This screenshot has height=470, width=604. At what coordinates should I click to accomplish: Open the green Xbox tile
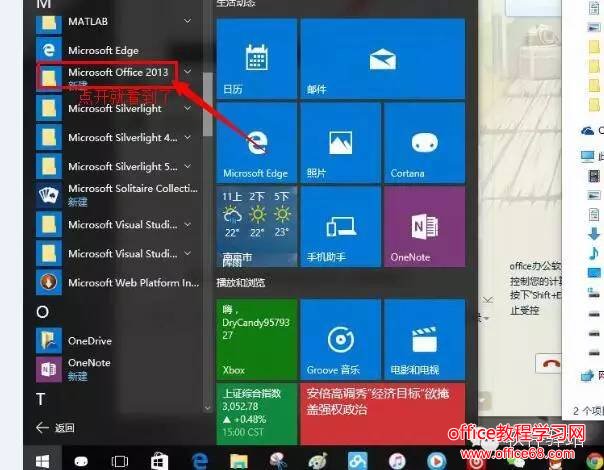click(x=257, y=339)
